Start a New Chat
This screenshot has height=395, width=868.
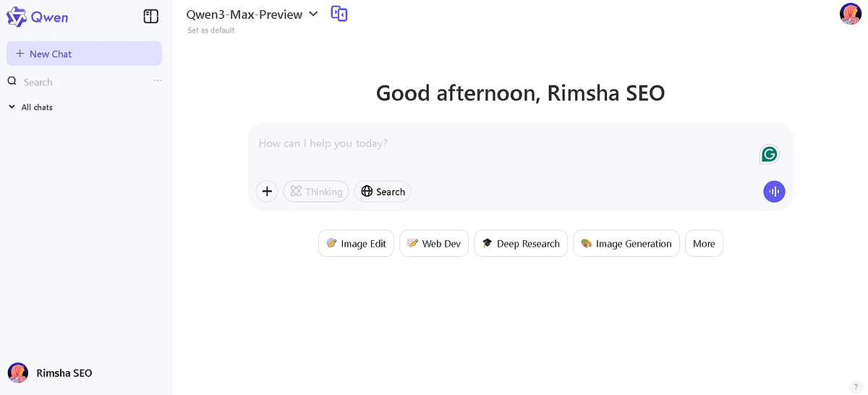tap(84, 54)
